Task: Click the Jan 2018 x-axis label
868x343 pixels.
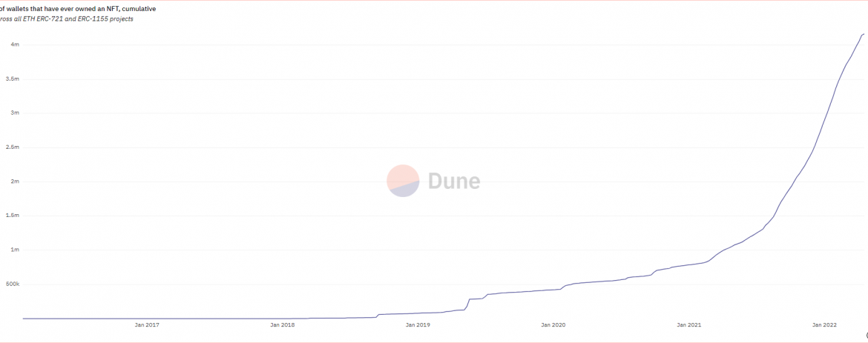Action: click(283, 325)
